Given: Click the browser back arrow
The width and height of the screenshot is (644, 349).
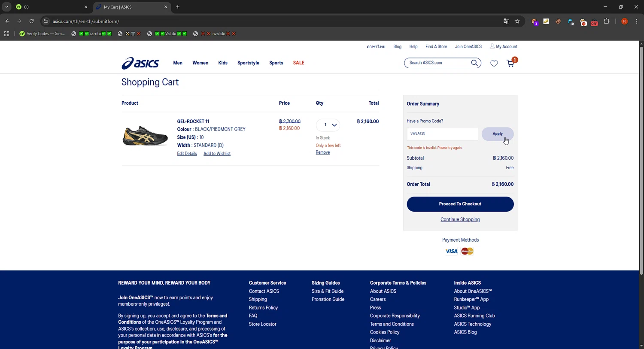Looking at the screenshot, I should pyautogui.click(x=7, y=21).
